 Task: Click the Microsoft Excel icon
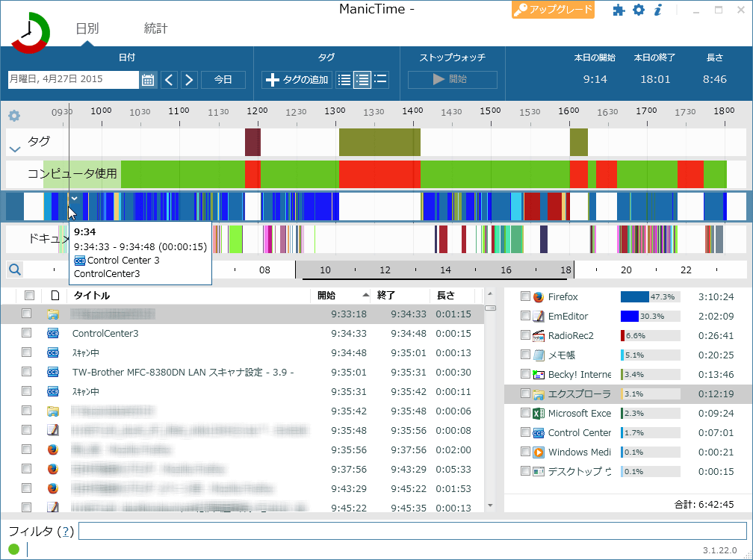click(539, 413)
